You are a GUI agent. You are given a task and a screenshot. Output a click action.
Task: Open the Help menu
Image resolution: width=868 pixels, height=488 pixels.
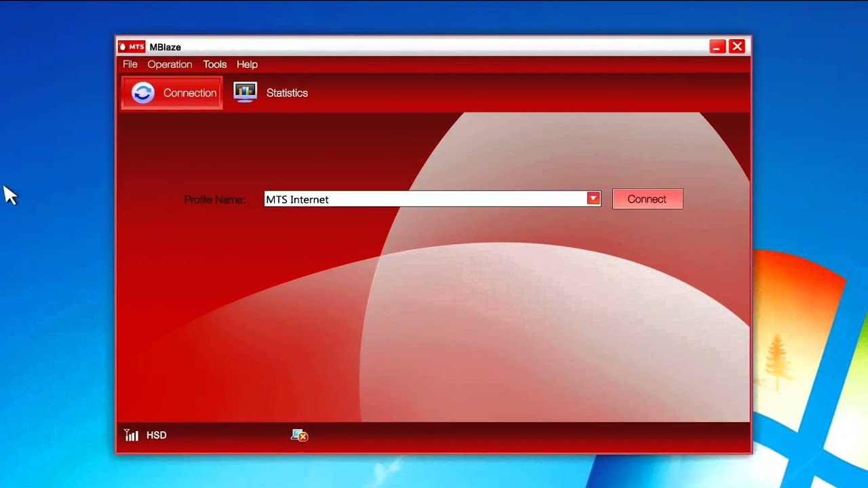pos(247,64)
